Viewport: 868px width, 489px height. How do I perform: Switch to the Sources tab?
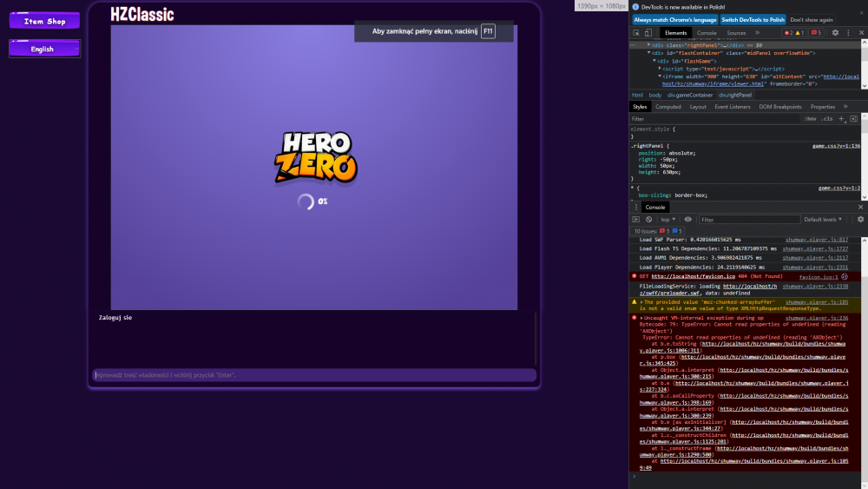tap(736, 33)
